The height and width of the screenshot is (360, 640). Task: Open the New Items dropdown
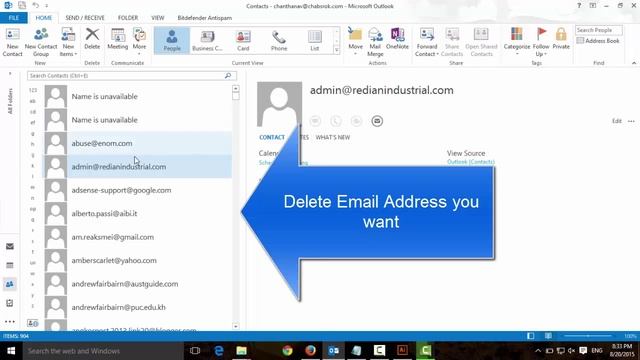68,42
